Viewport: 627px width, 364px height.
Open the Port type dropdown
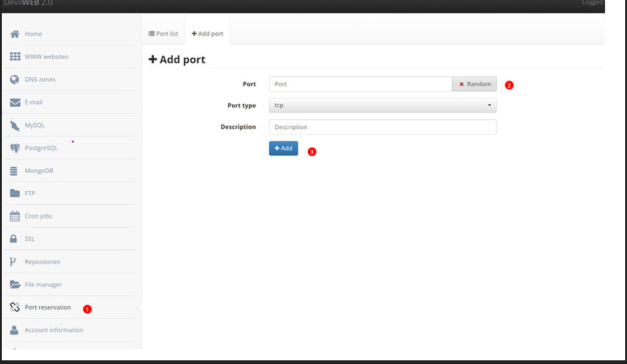click(382, 105)
